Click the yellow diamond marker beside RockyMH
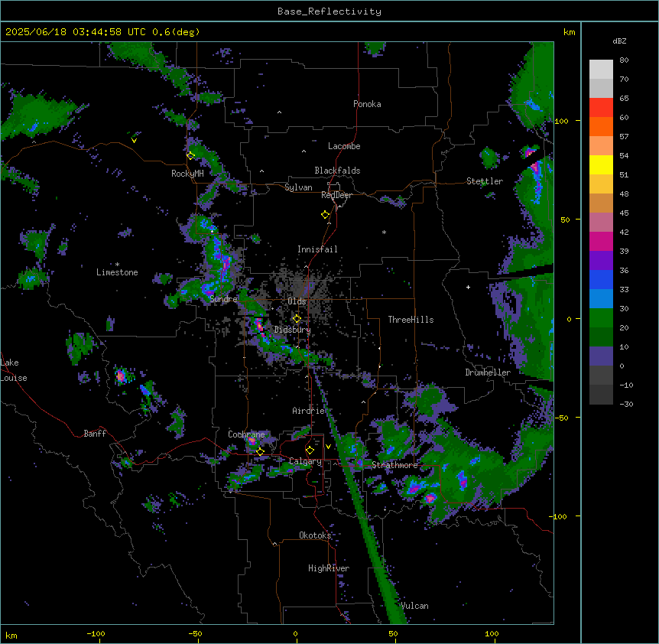The width and height of the screenshot is (659, 644). click(190, 155)
